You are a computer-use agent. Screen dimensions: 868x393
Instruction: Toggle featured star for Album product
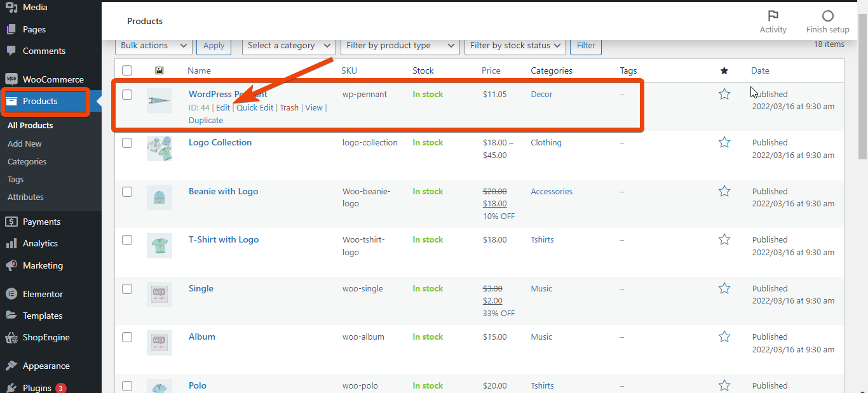(x=724, y=336)
